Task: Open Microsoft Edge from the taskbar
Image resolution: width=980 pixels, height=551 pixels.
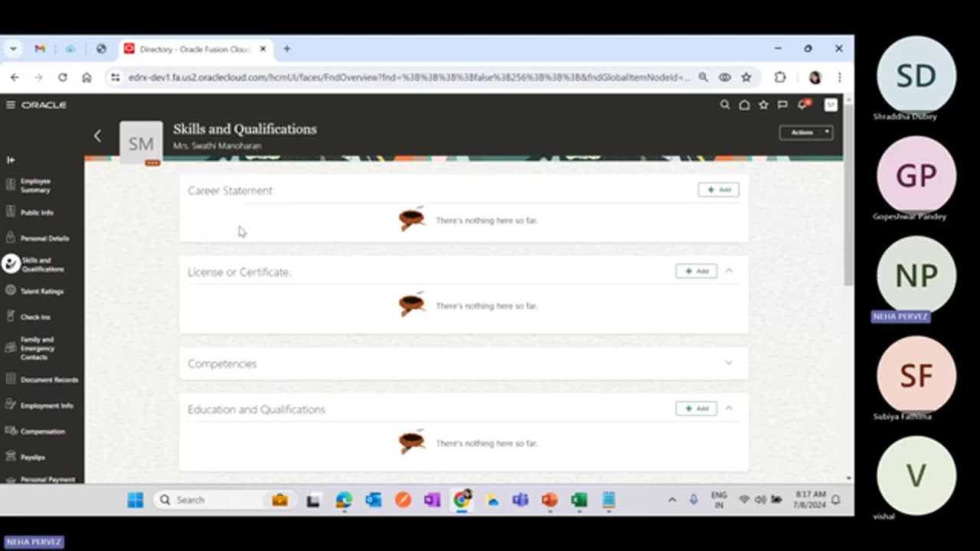Action: 344,500
